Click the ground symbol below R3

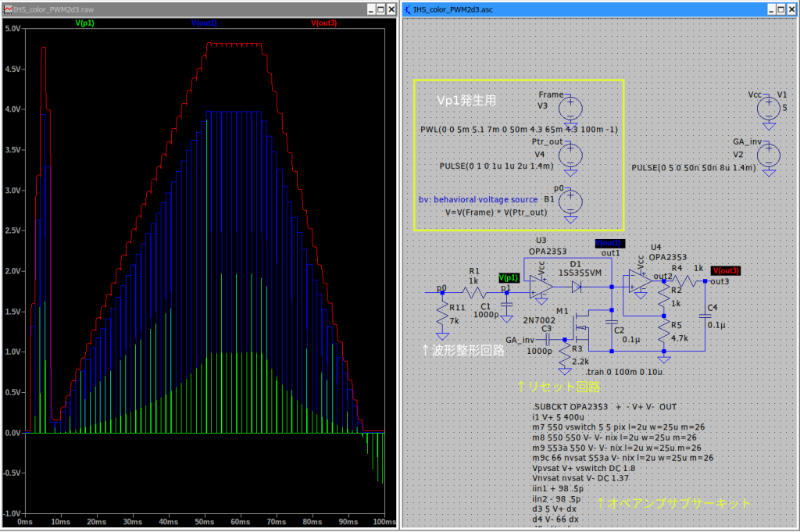click(565, 371)
